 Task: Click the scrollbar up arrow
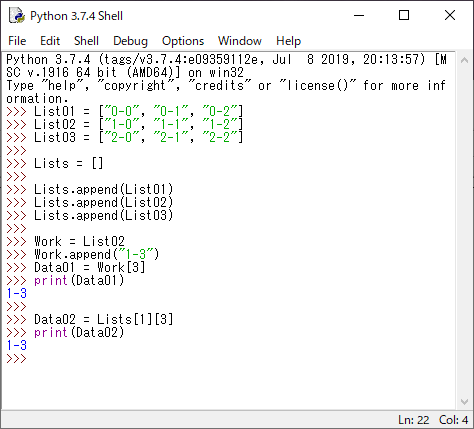[464, 60]
